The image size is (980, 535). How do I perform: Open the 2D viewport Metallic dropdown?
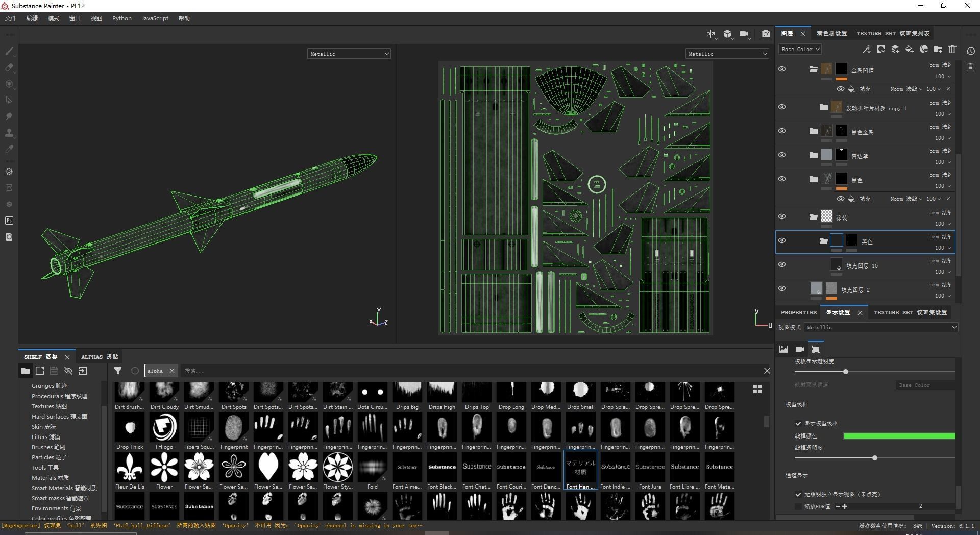pyautogui.click(x=727, y=54)
